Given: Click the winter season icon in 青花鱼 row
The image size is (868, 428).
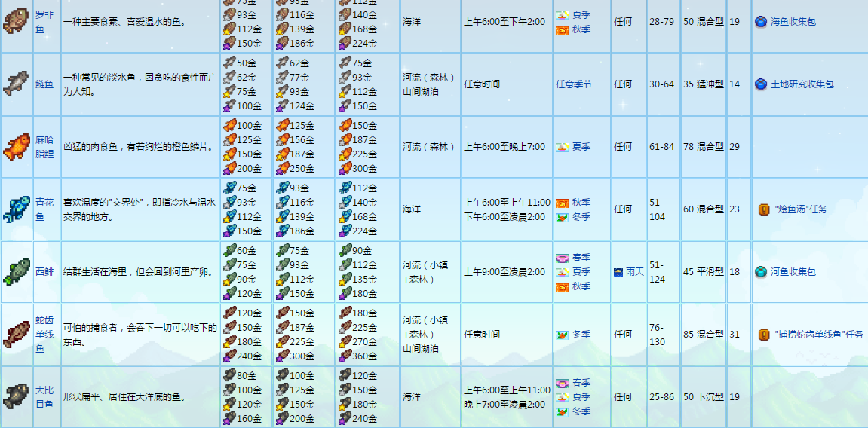Looking at the screenshot, I should 563,217.
